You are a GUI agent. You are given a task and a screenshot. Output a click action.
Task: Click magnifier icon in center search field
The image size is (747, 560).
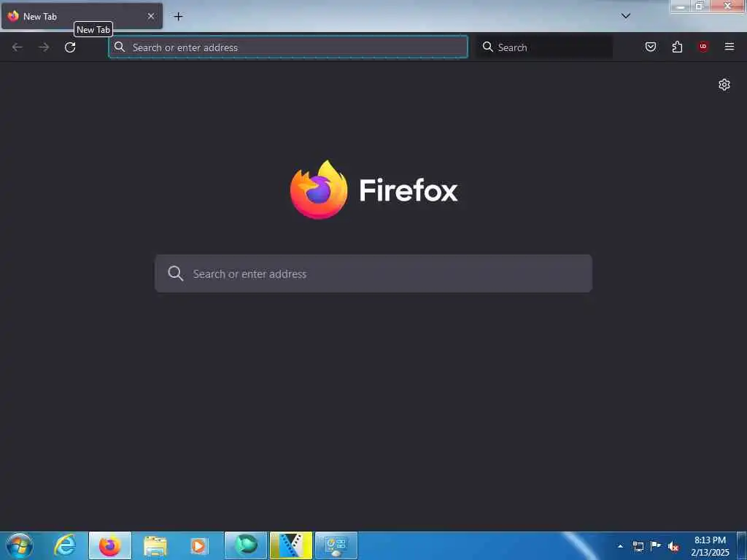(x=175, y=273)
